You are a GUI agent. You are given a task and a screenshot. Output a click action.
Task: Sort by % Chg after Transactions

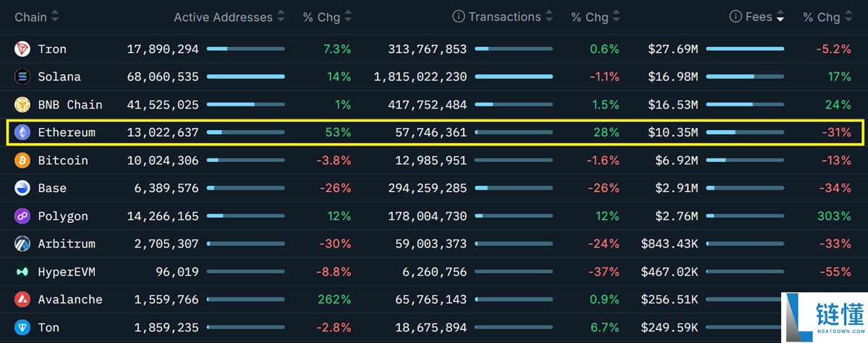pos(616,17)
